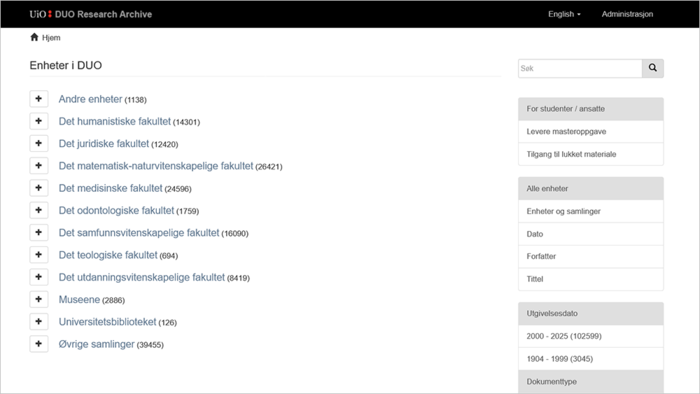
Task: Expand Universitetsbiblioteket with plus button
Action: 39,322
